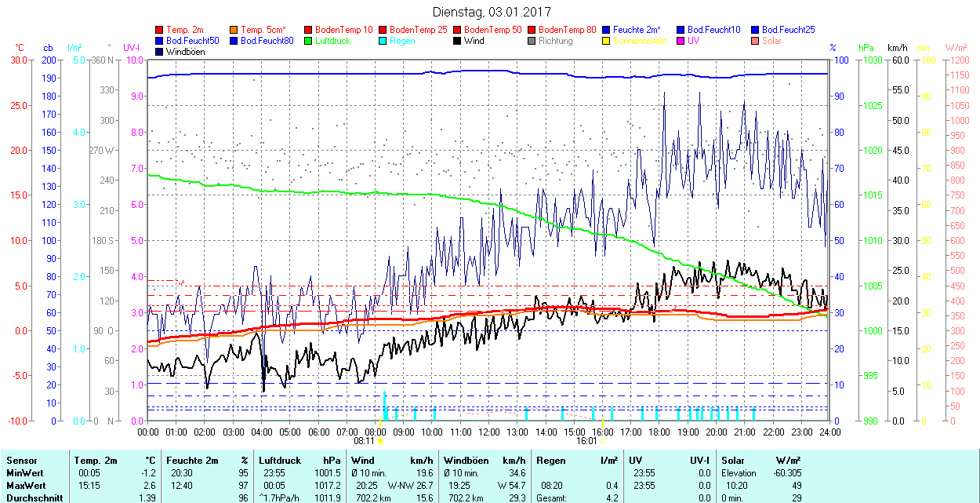Select the Durchschnitt row label in table
The image size is (980, 503).
33,498
